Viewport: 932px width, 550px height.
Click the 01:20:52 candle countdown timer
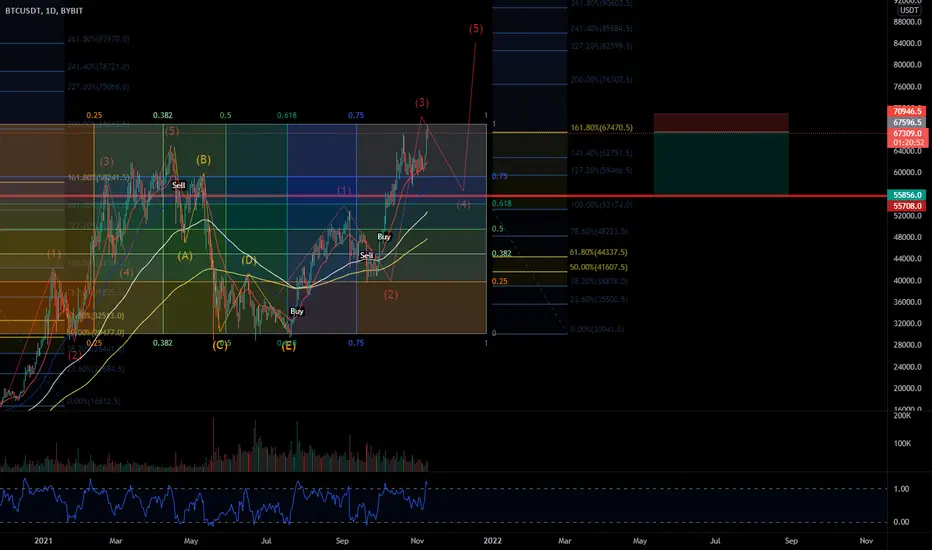[x=907, y=143]
